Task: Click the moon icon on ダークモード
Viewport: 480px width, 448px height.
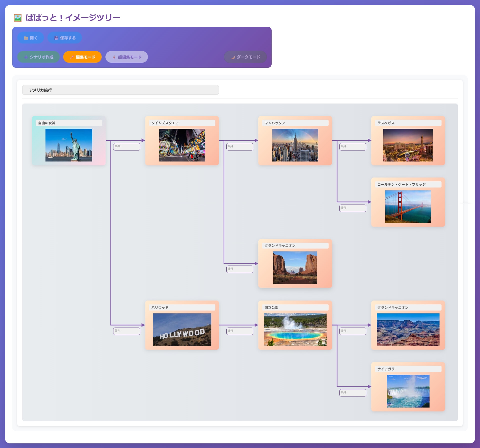Action: (233, 57)
